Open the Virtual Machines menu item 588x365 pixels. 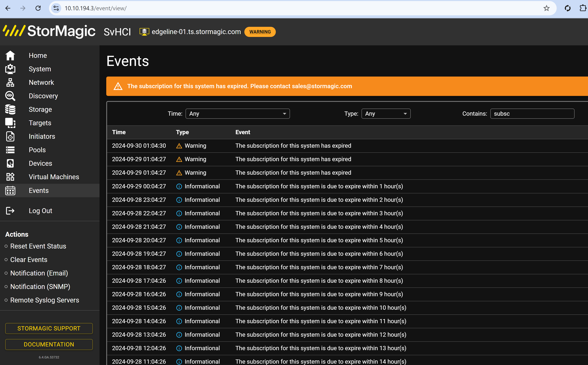point(54,177)
